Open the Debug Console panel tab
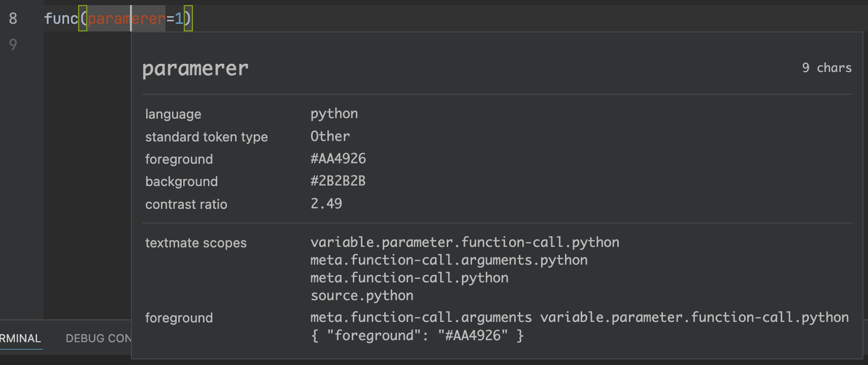The image size is (868, 365). pyautogui.click(x=98, y=338)
